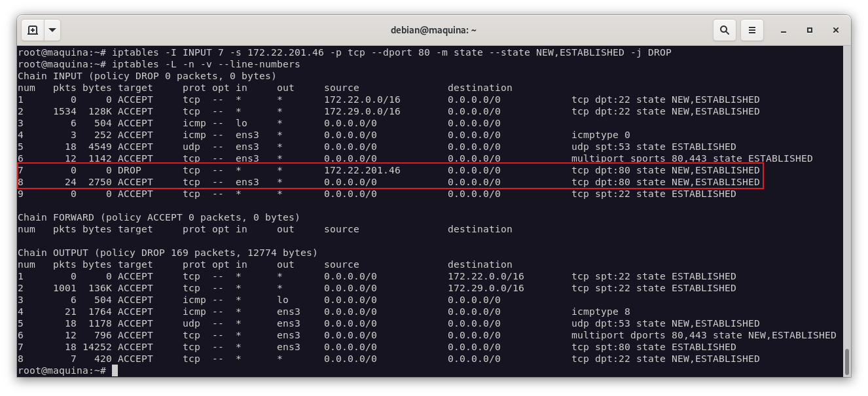Click the Chain FORWARD header line
The width and height of the screenshot is (868, 396).
click(158, 217)
